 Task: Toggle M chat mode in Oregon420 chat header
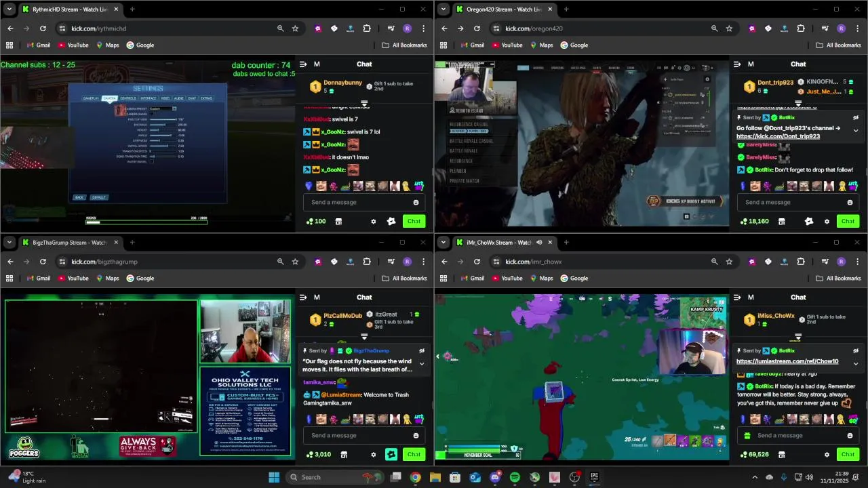751,64
